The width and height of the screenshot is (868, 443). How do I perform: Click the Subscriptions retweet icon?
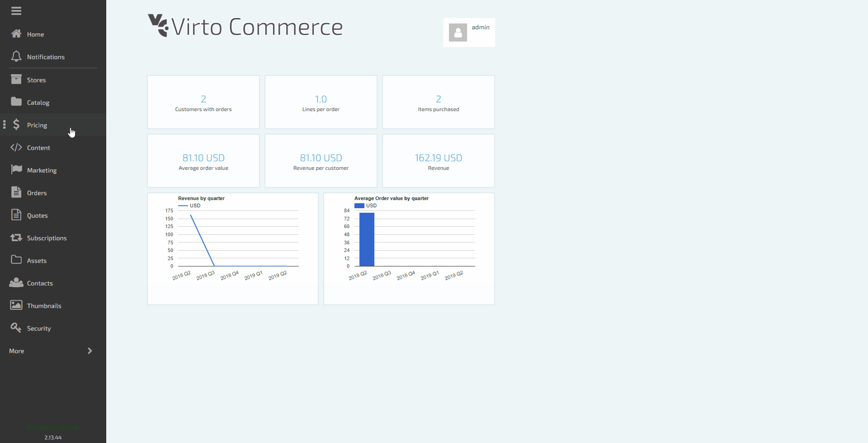(16, 238)
